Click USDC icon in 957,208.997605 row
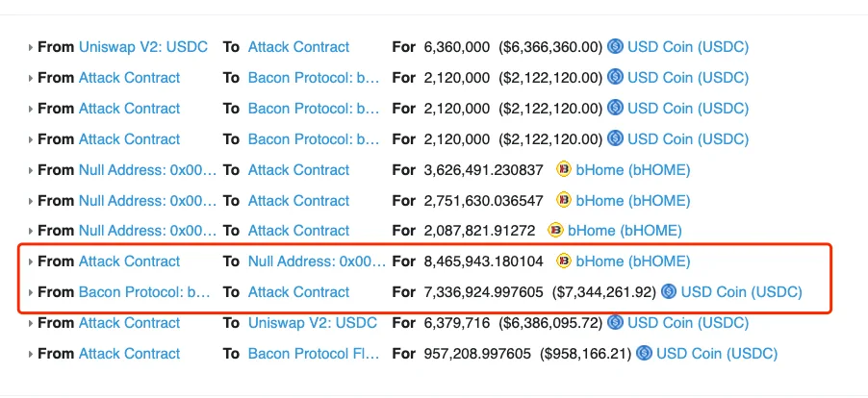 pyautogui.click(x=645, y=353)
